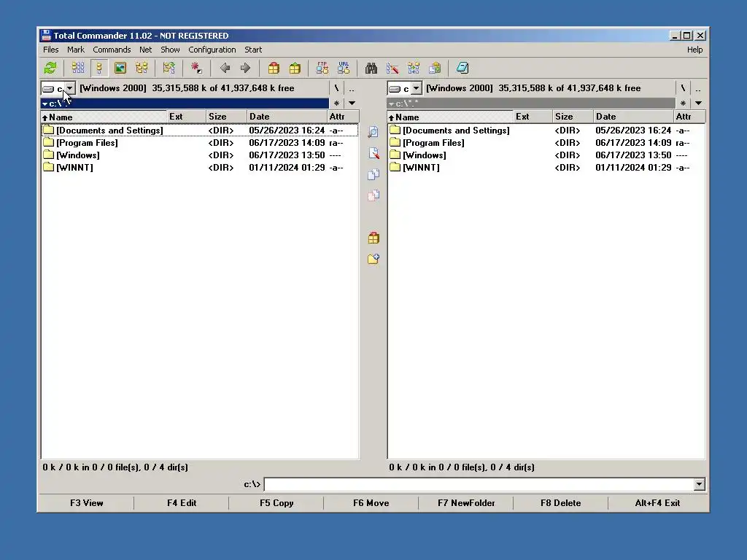Viewport: 747px width, 560px height.
Task: Click the Notepad icon in toolbar
Action: point(462,68)
